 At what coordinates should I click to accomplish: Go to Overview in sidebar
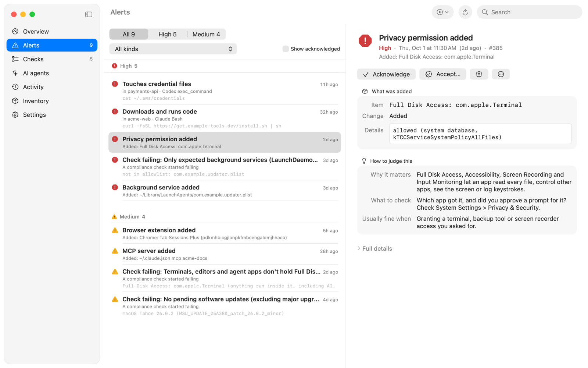coord(52,31)
